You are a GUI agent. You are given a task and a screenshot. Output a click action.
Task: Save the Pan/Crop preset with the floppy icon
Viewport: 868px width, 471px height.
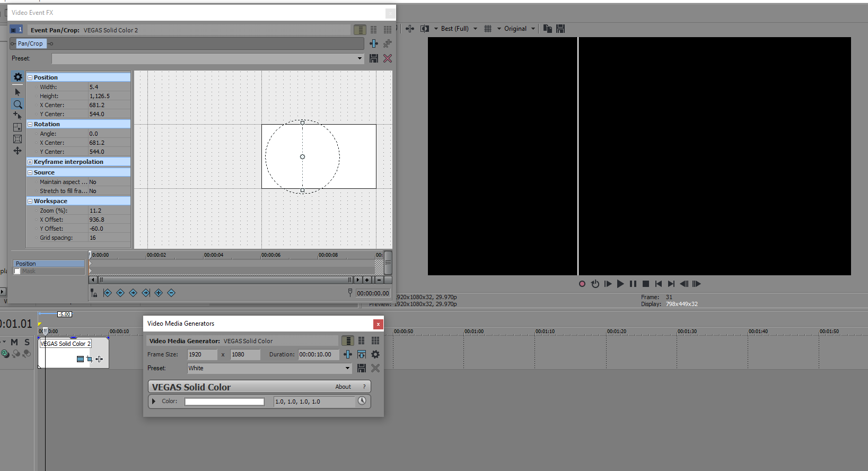(374, 58)
